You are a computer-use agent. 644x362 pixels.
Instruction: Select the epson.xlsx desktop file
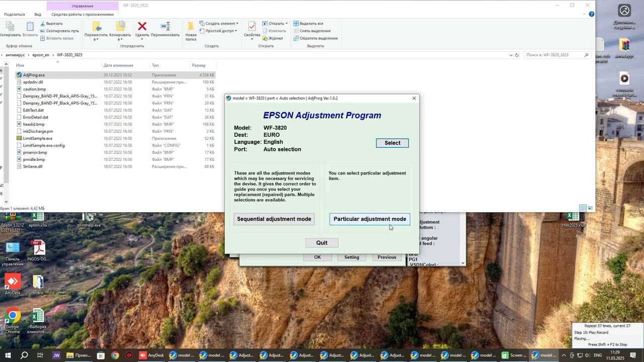[38, 220]
